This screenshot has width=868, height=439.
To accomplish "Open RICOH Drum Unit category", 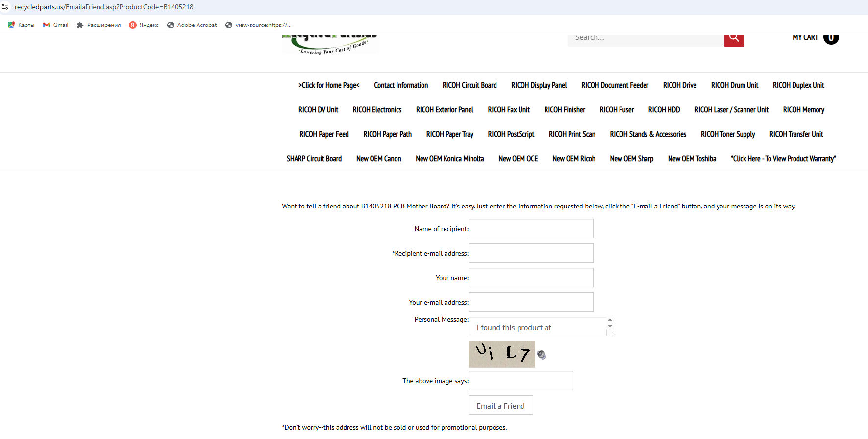I will pos(735,85).
